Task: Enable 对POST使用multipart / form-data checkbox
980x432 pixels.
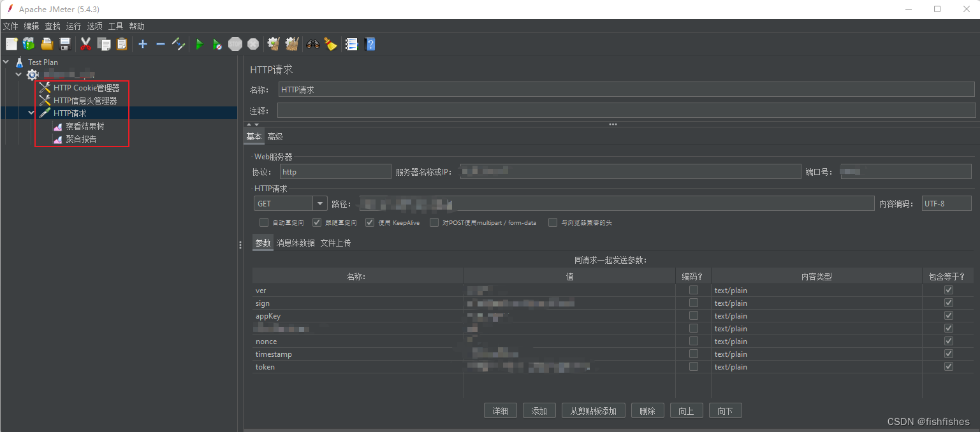Action: coord(434,222)
